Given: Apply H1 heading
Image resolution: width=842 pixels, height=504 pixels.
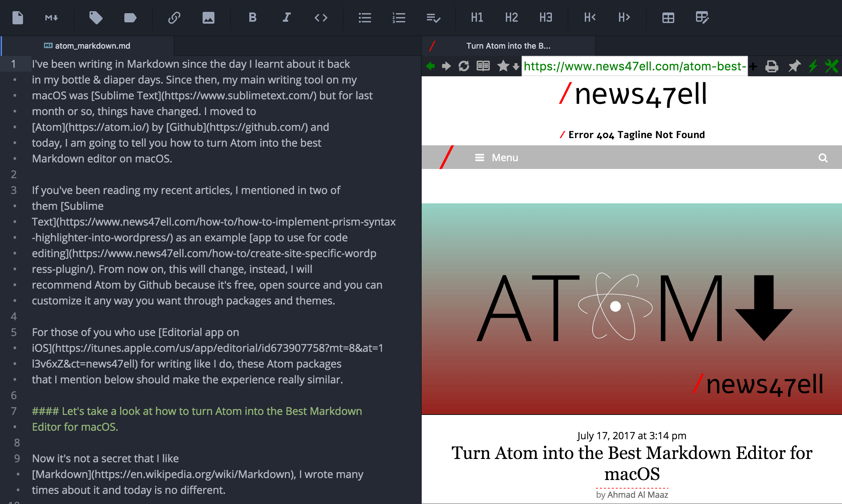Looking at the screenshot, I should (477, 17).
